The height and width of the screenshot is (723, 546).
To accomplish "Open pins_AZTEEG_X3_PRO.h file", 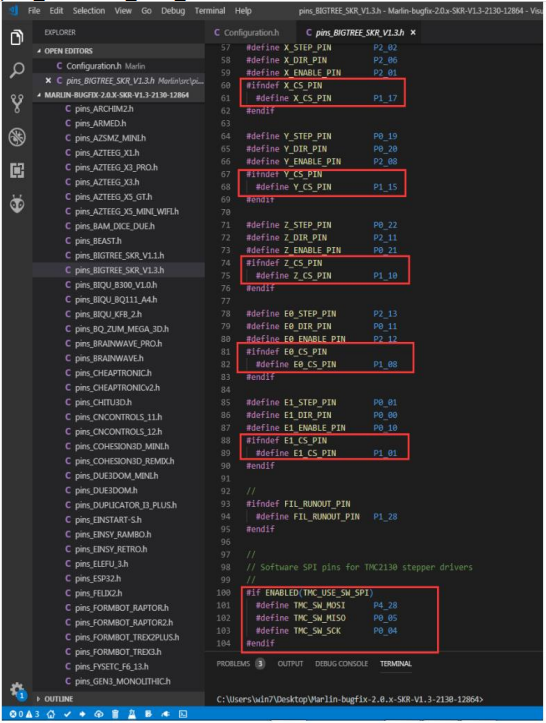I will [x=119, y=167].
